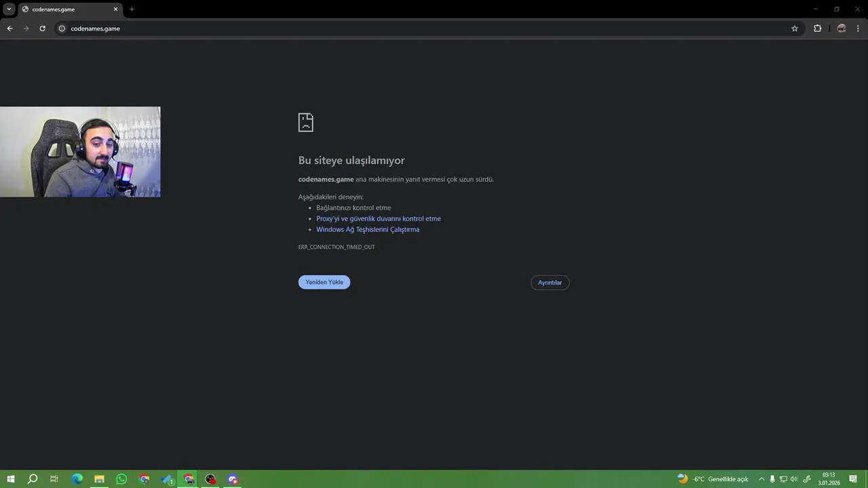The image size is (868, 488).
Task: Click the Yeniden Yükle button
Action: tap(324, 282)
